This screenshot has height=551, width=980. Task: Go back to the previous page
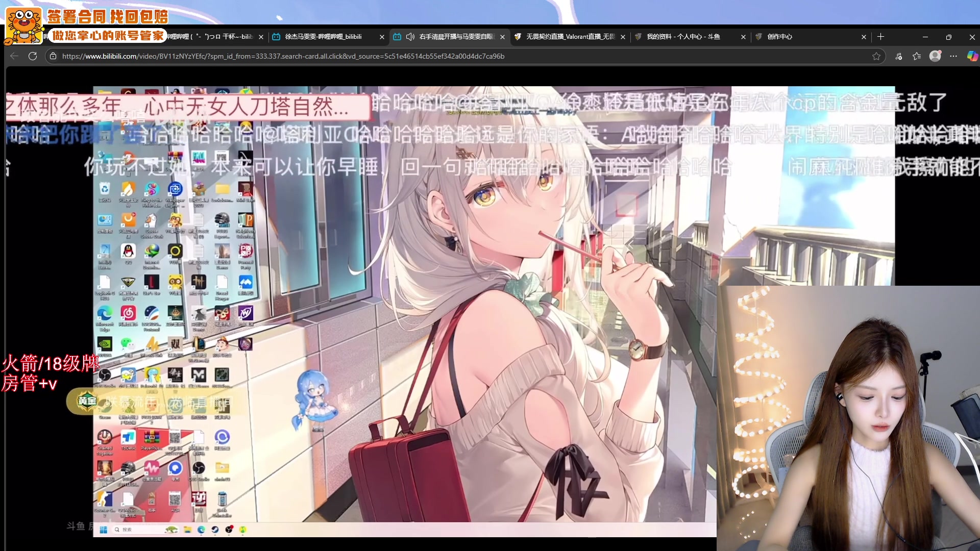(x=14, y=56)
